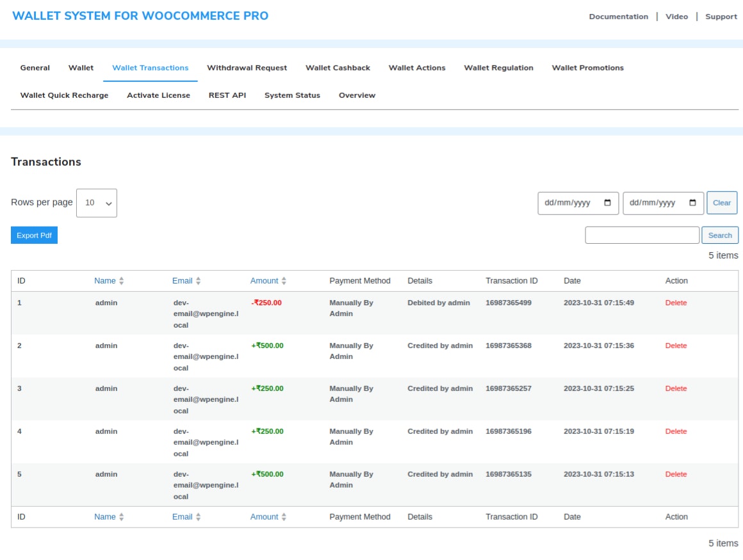Click the Transaction ID column header
This screenshot has height=560, width=743.
click(511, 281)
